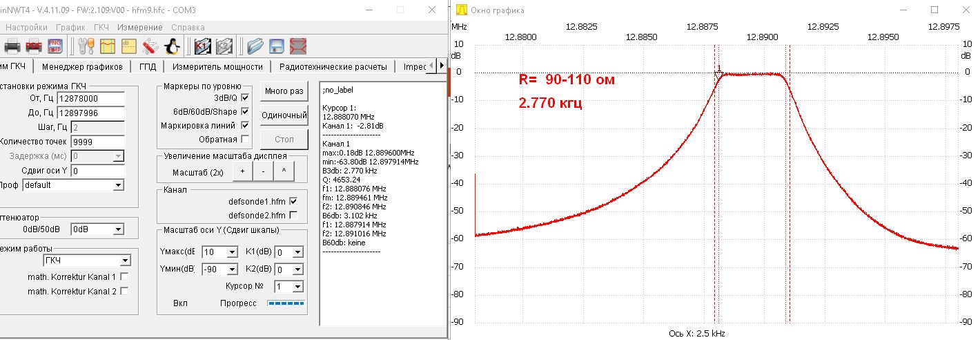Click the K2 channel calibration icon

(x=224, y=46)
